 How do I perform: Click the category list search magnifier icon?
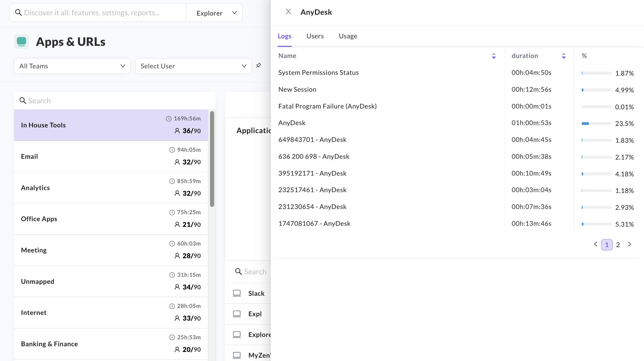click(x=23, y=100)
